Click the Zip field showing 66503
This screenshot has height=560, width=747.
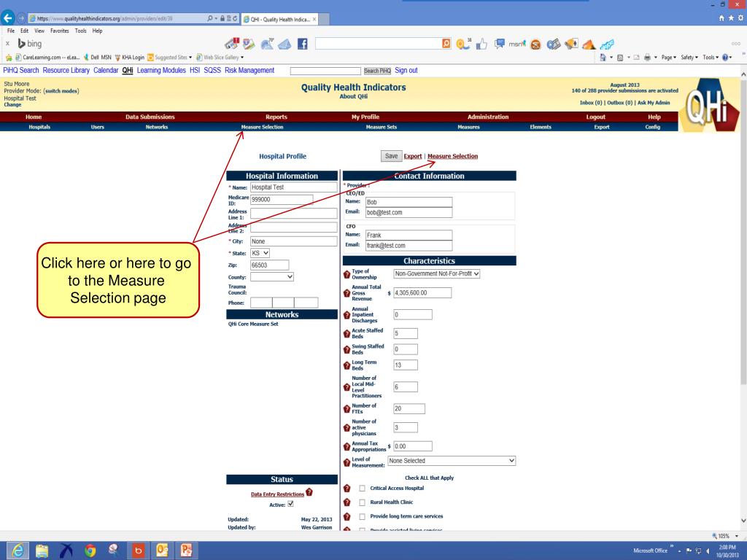pyautogui.click(x=270, y=265)
